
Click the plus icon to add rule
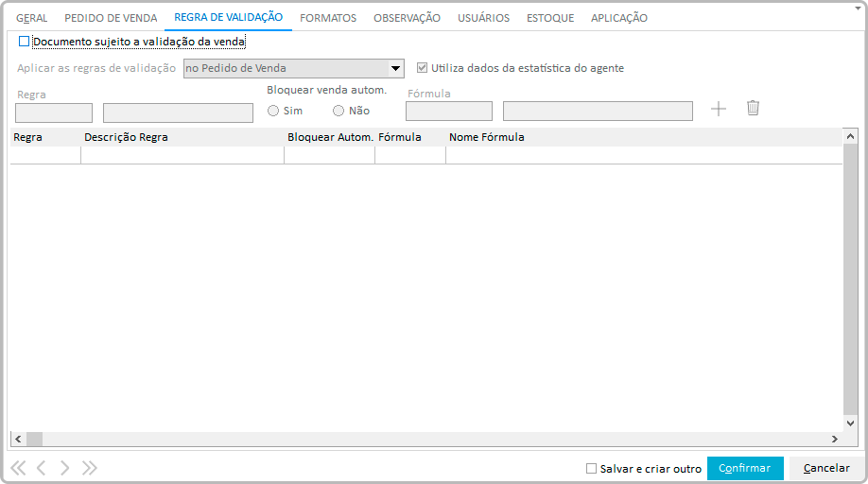click(x=718, y=109)
